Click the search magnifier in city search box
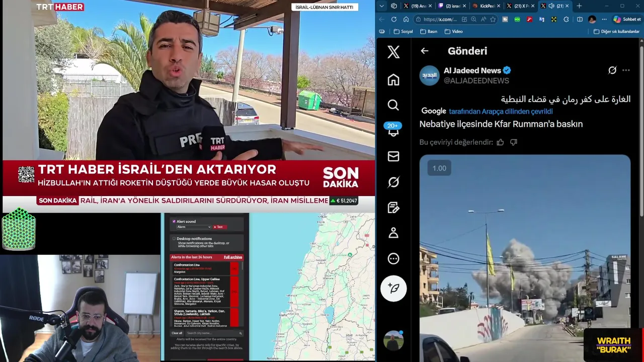 tap(240, 333)
